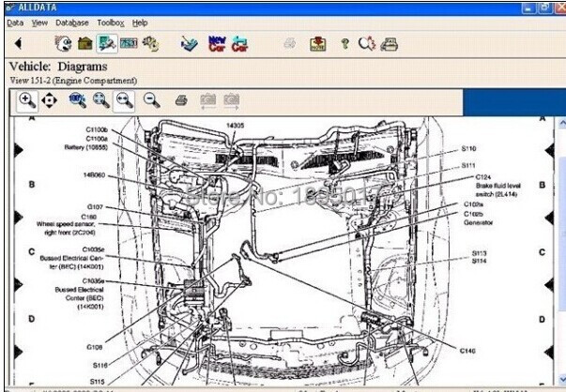Open the Help menu

click(x=140, y=22)
